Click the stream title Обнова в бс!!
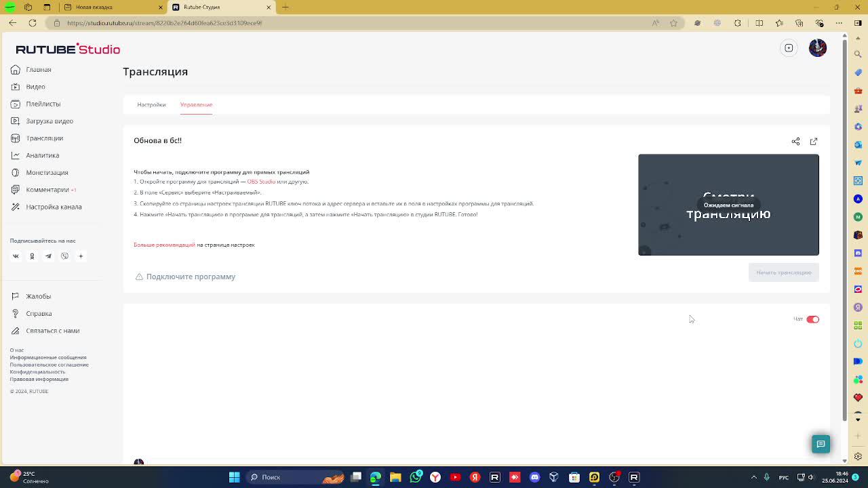Viewport: 868px width, 488px height. [157, 140]
